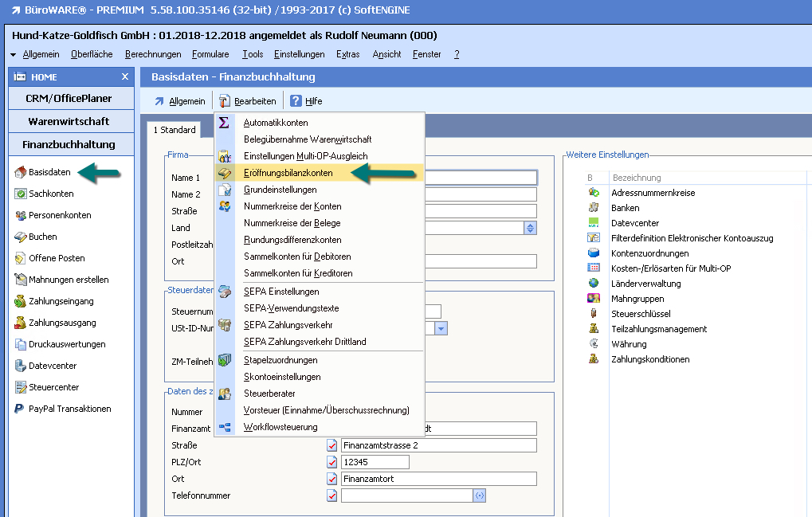
Task: Toggle the checkbox beside Finanzamtort field
Action: [332, 479]
